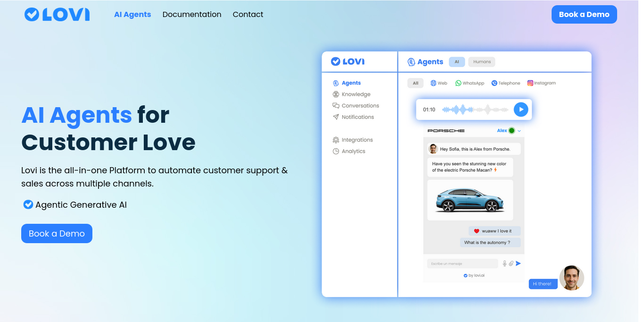The width and height of the screenshot is (644, 322).
Task: Click the Notifications sidebar icon
Action: (x=335, y=117)
